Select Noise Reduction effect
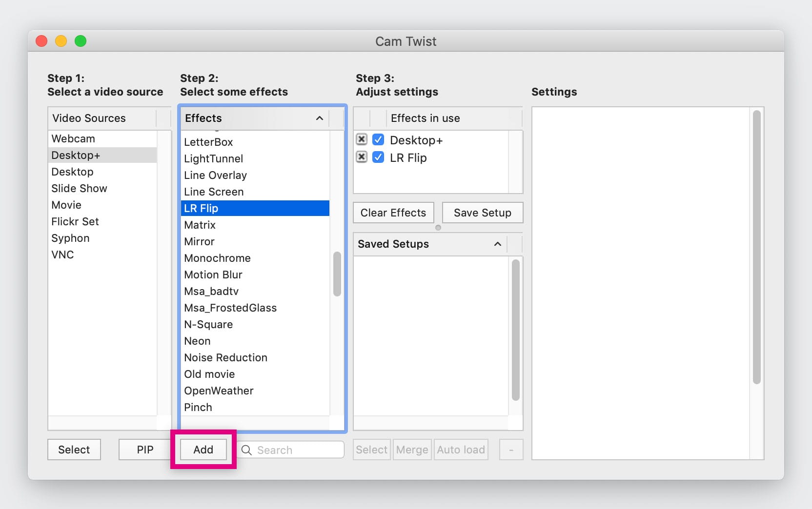The height and width of the screenshot is (509, 812). [255, 357]
